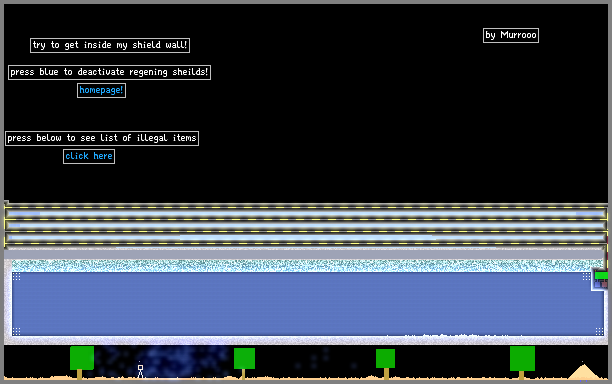Click the "try to get inside my shield wall!" sign
The width and height of the screenshot is (612, 384).
(x=110, y=45)
